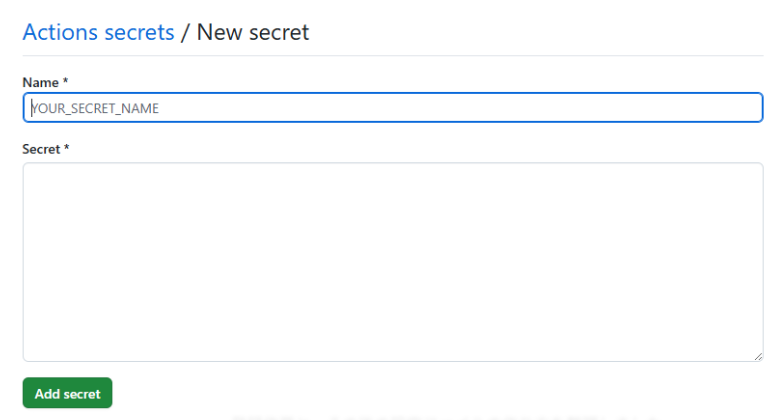Click the slash separator in the breadcrumb

tap(185, 32)
